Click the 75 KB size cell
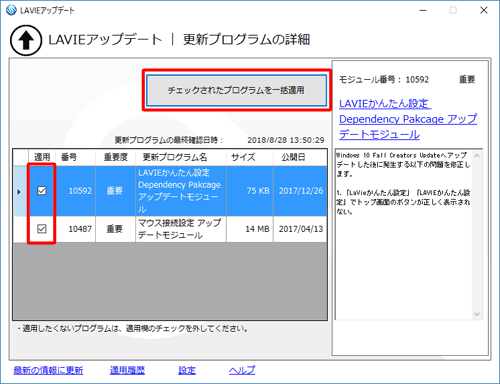 [x=250, y=191]
